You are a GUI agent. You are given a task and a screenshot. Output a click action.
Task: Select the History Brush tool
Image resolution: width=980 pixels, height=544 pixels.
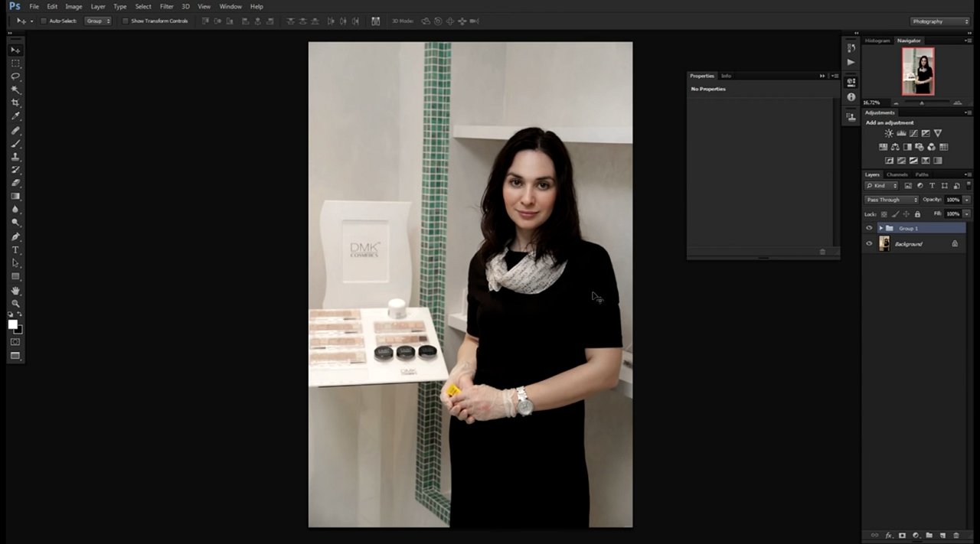pyautogui.click(x=15, y=170)
